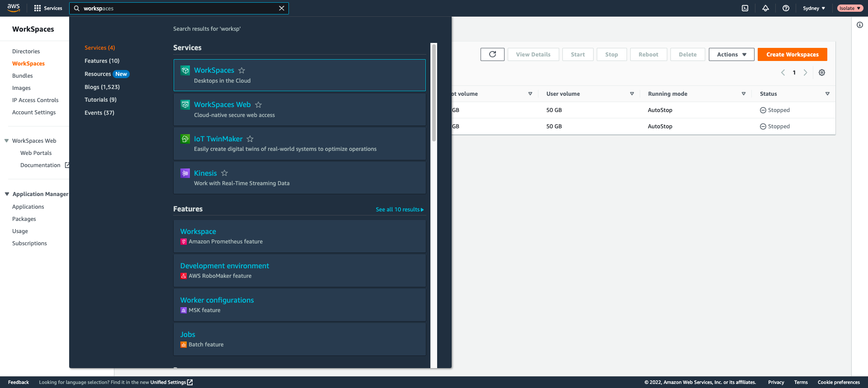Go to previous page chevron
Screen dimensions: 868x388
coord(783,73)
